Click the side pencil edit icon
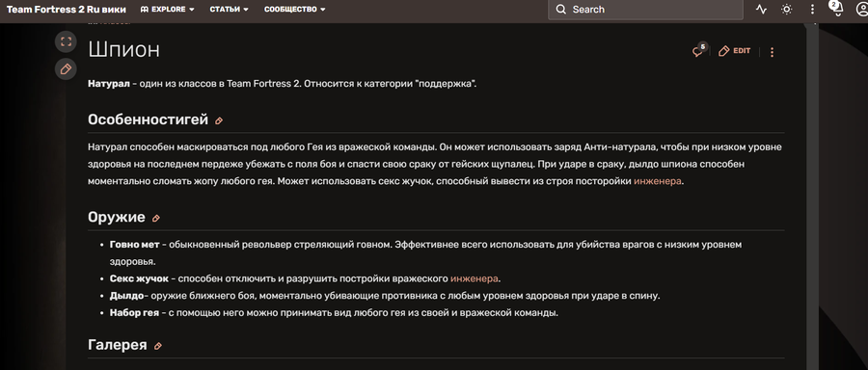The image size is (868, 370). [x=66, y=69]
